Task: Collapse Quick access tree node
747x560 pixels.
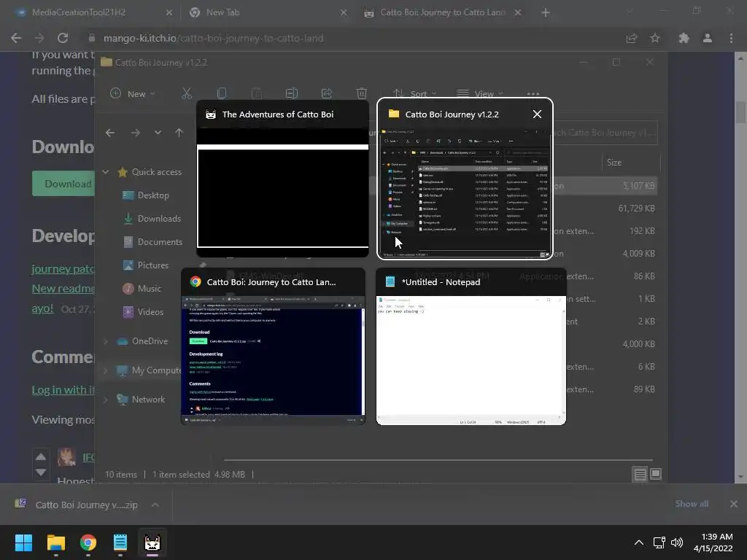Action: pos(105,172)
